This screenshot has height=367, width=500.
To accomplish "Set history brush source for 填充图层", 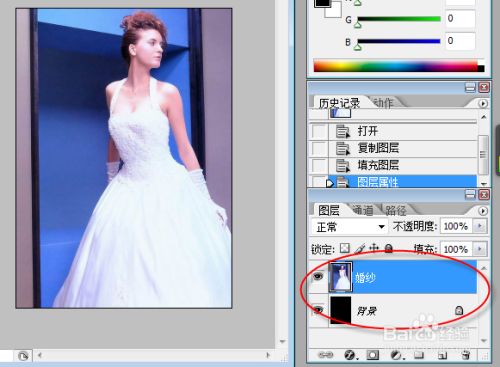I will (x=319, y=165).
